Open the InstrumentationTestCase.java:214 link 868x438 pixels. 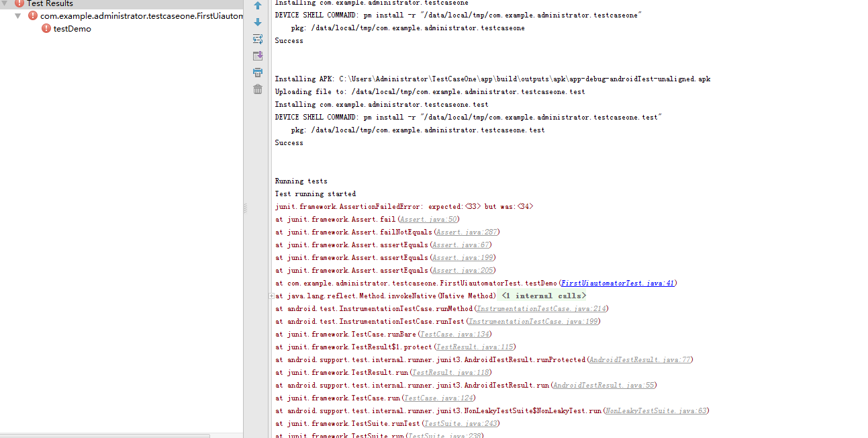point(541,308)
